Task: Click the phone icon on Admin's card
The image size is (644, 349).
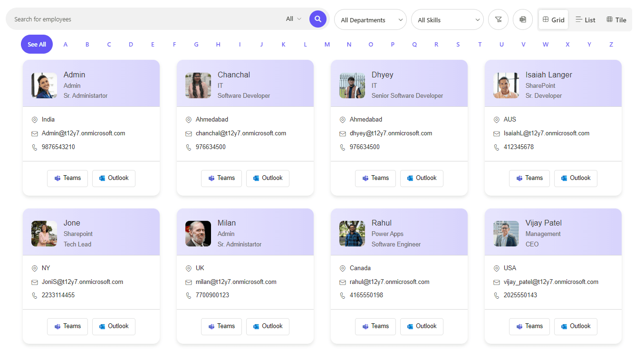Action: pos(35,148)
